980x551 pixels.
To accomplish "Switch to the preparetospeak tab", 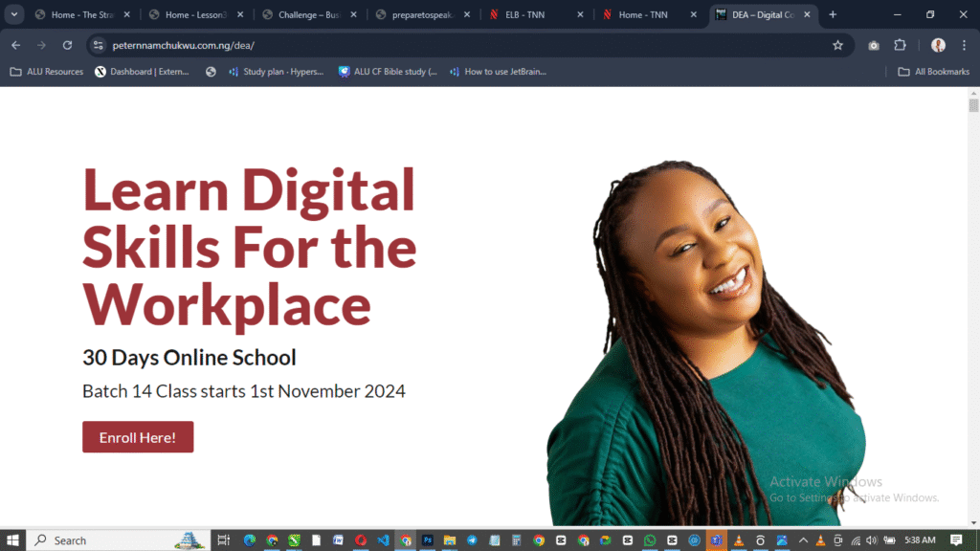I will 421,14.
